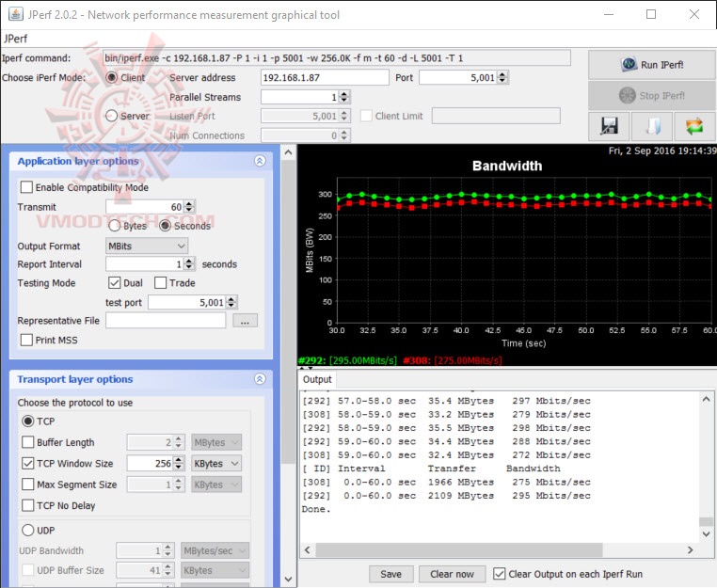Check the Buffer Length checkbox
Screen dimensions: 717x588
click(28, 442)
